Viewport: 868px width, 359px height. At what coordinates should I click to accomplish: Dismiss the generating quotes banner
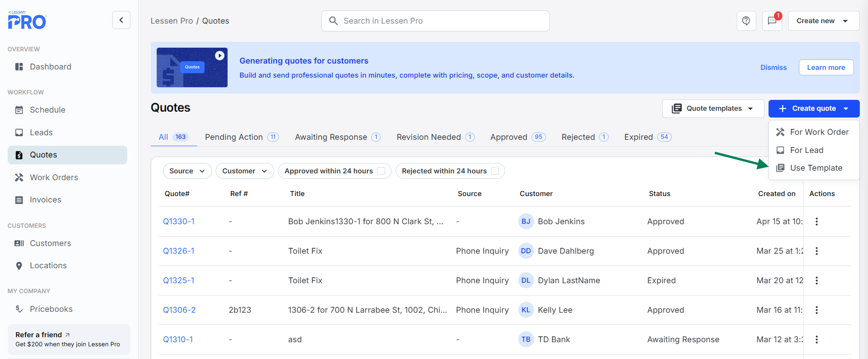coord(773,68)
